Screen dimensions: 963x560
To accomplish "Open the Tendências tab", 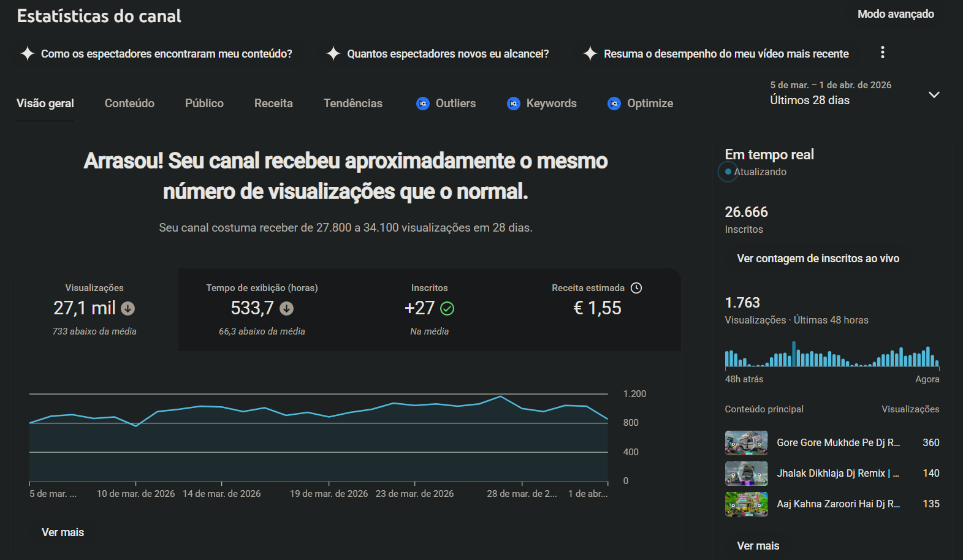I will (353, 104).
